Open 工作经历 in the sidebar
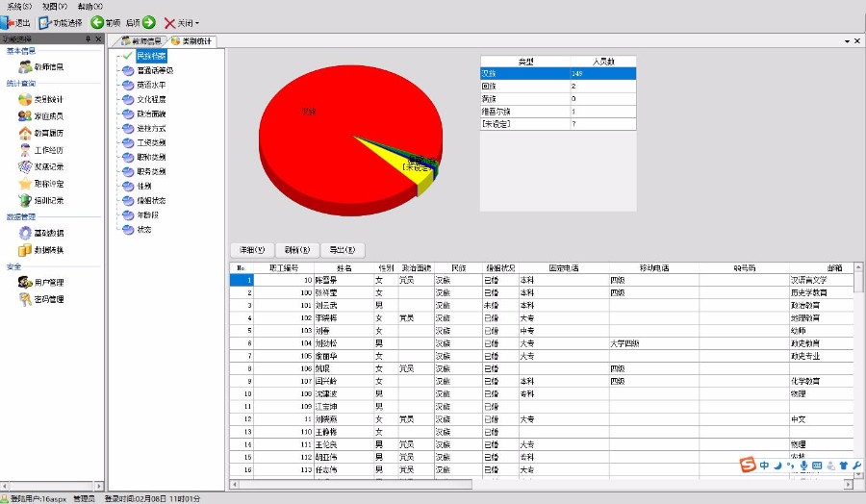866x504 pixels. pos(40,150)
